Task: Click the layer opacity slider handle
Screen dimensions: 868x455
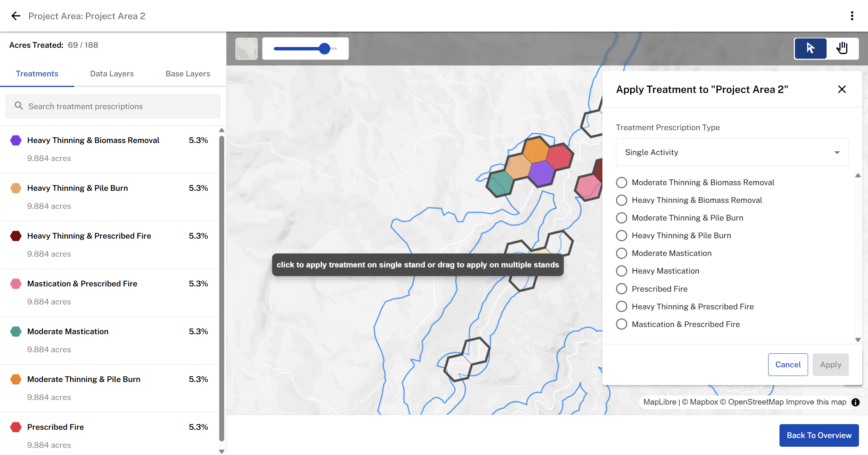Action: [x=324, y=49]
